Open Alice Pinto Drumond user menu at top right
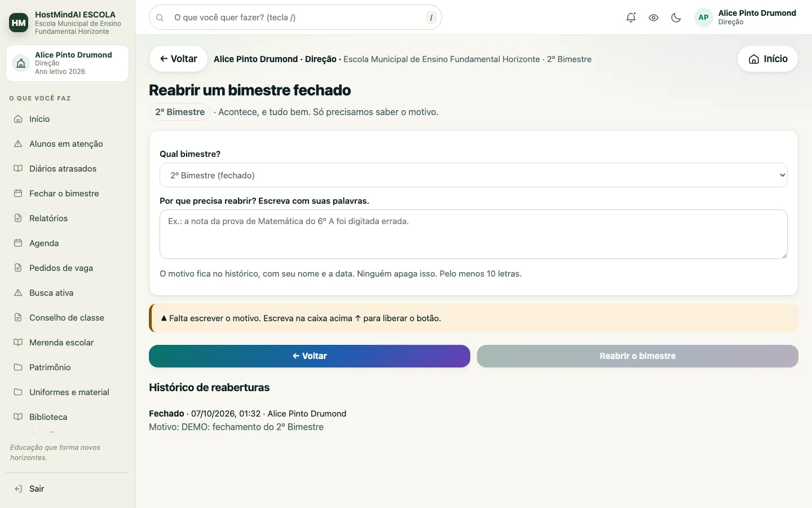This screenshot has width=812, height=508. (745, 17)
